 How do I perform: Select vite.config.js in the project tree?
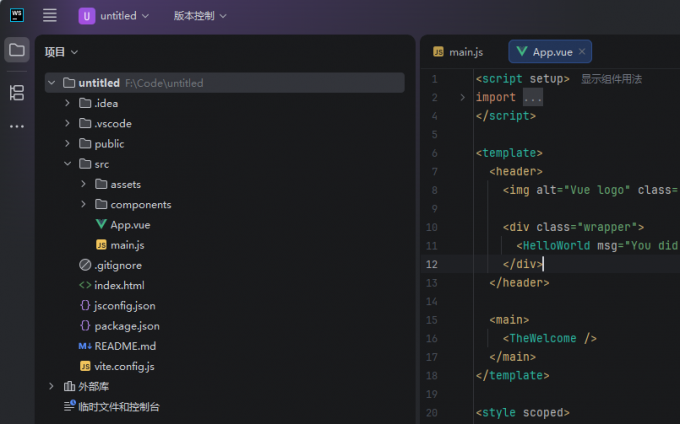124,366
